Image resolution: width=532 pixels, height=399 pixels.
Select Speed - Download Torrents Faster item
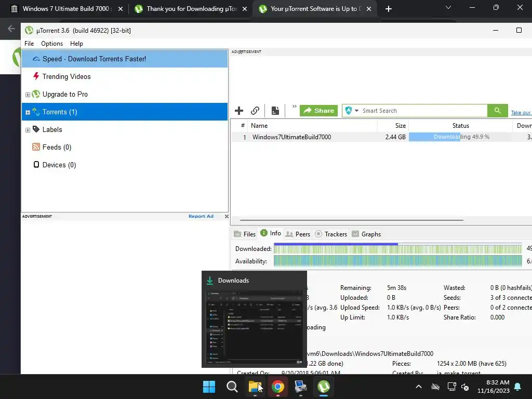pos(125,59)
